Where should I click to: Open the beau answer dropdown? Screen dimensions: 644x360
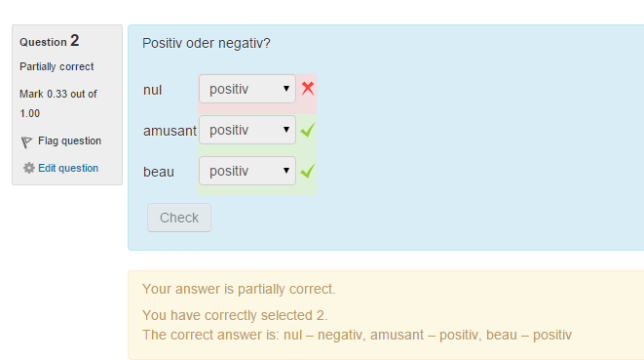point(247,171)
